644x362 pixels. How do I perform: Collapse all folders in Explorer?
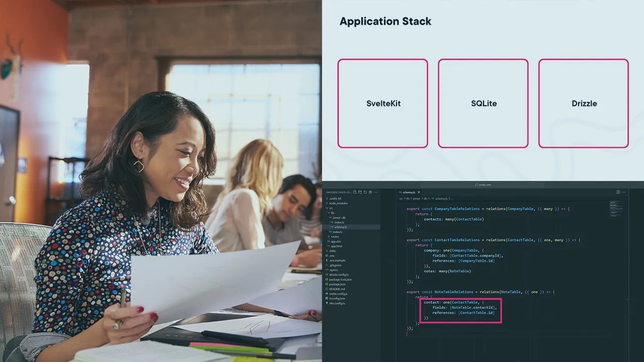click(370, 192)
